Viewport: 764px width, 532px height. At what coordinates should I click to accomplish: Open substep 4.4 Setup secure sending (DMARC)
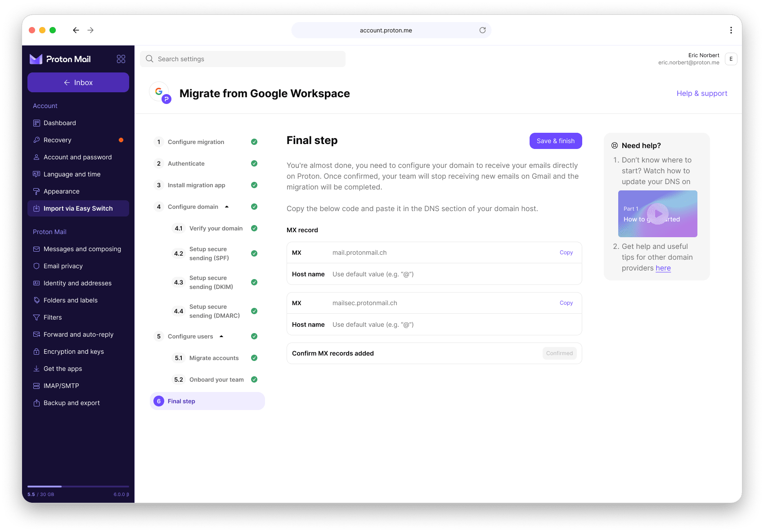(216, 311)
